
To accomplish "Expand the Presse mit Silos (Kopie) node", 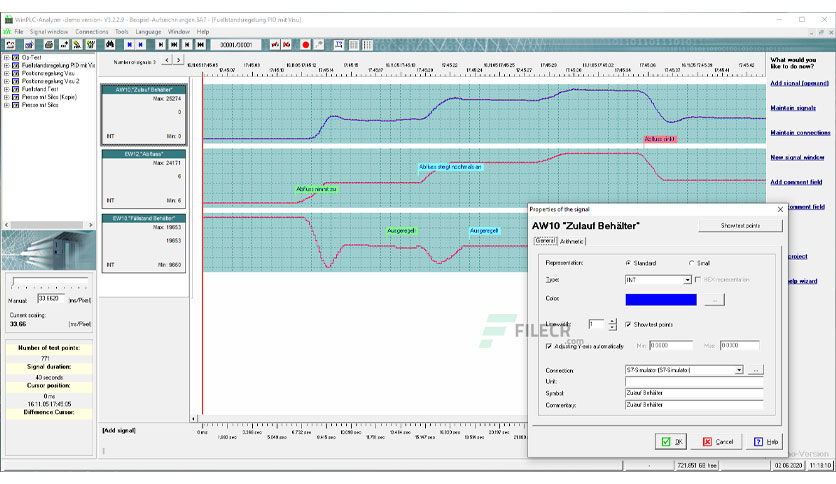I will [x=6, y=97].
